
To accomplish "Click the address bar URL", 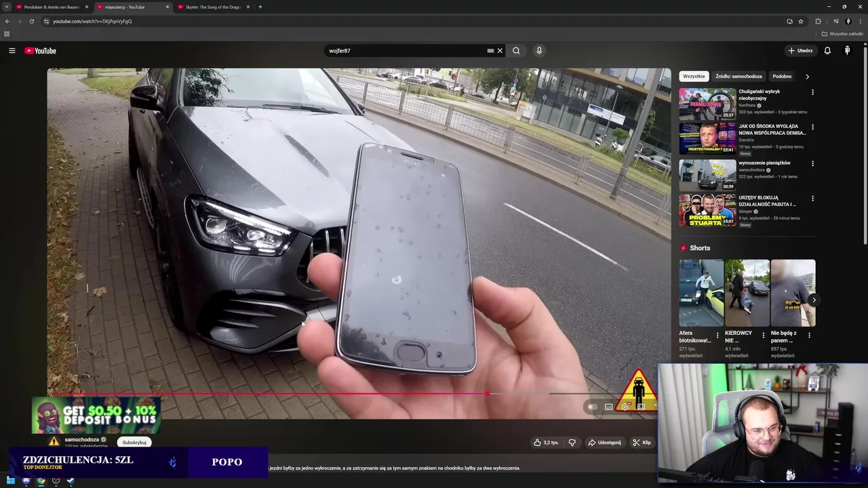I will click(92, 21).
